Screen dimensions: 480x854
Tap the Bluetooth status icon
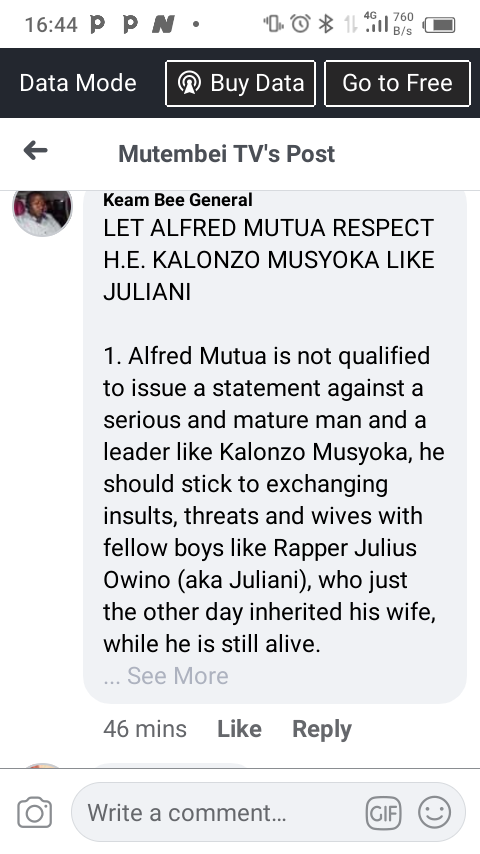click(x=326, y=24)
